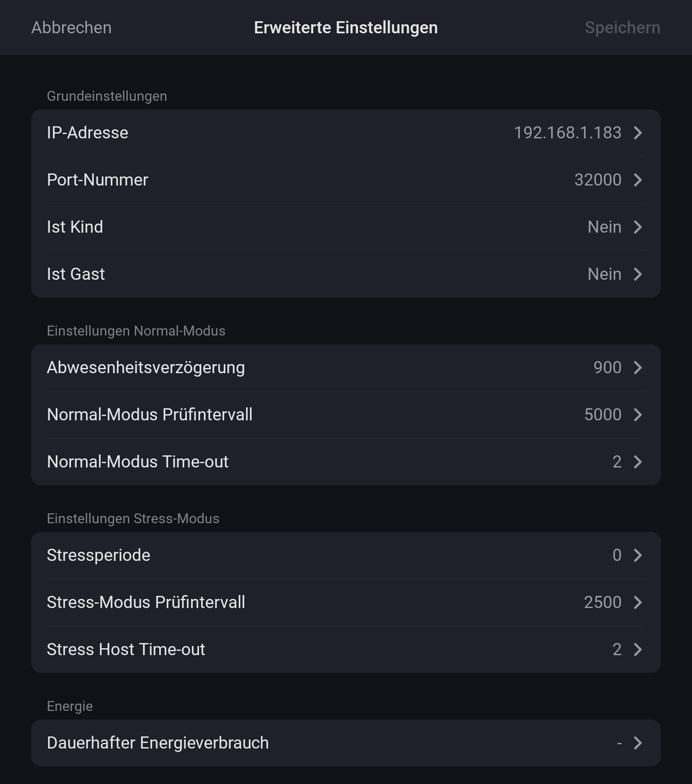Click the arrow icon for Stressperiode
The image size is (692, 784).
tap(638, 555)
